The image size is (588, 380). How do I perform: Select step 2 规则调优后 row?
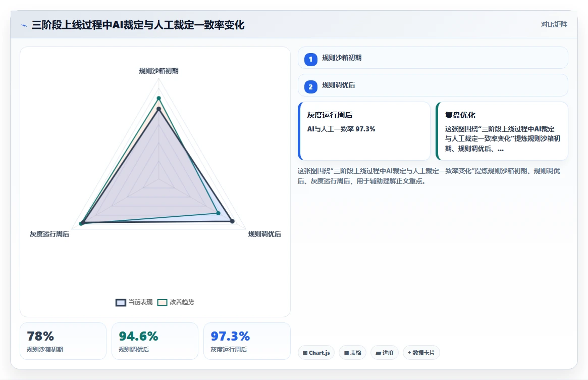coord(433,85)
